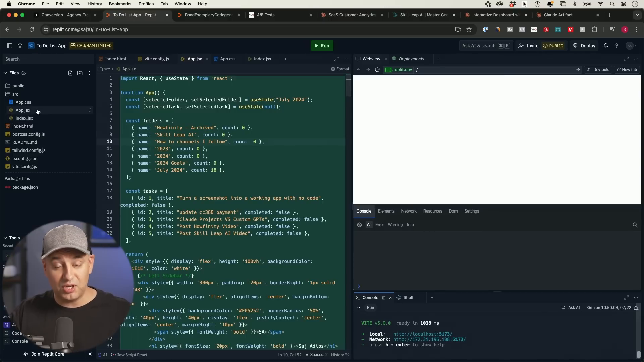644x362 pixels.
Task: Toggle Devtools in the webview
Action: coord(598,70)
